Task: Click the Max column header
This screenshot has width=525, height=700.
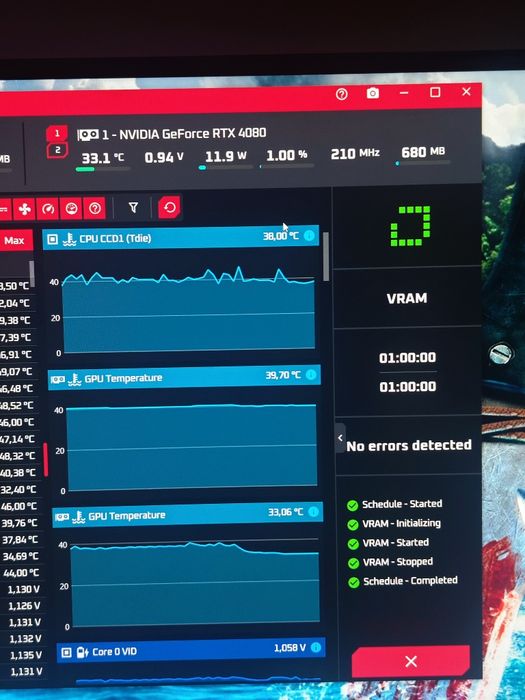Action: click(15, 241)
